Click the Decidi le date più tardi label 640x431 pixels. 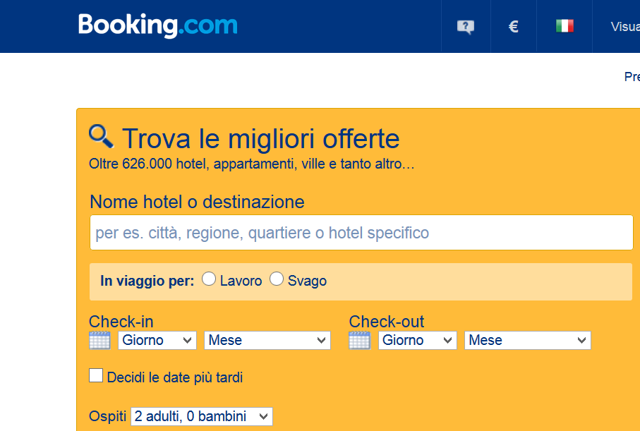pos(175,378)
